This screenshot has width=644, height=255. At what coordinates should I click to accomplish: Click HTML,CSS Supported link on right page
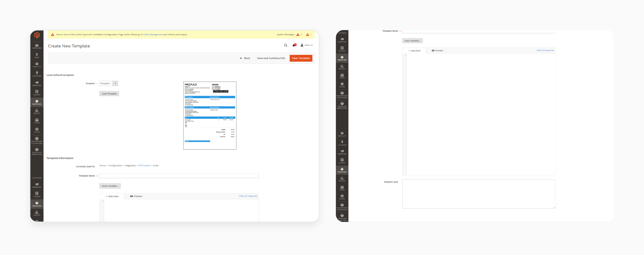pos(545,50)
